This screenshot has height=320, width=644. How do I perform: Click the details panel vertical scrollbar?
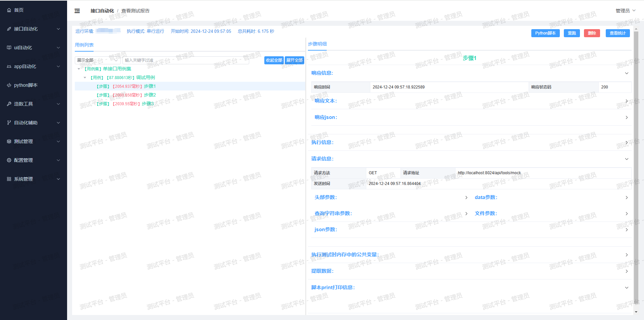tap(636, 168)
